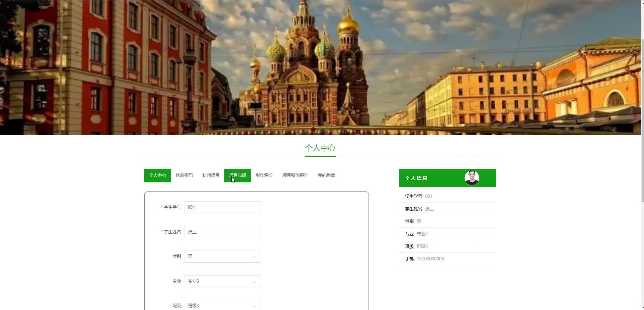Click the 个人信息 panel title
This screenshot has width=644, height=310.
point(416,178)
